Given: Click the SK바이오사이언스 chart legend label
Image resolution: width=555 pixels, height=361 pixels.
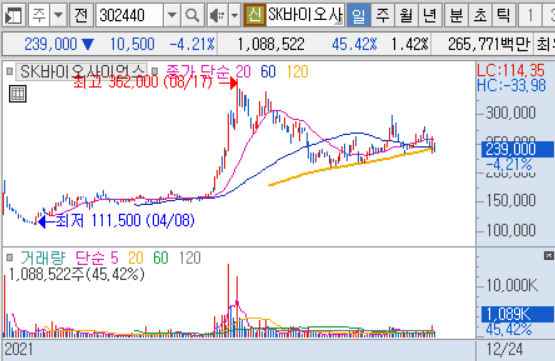Looking at the screenshot, I should click(82, 72).
